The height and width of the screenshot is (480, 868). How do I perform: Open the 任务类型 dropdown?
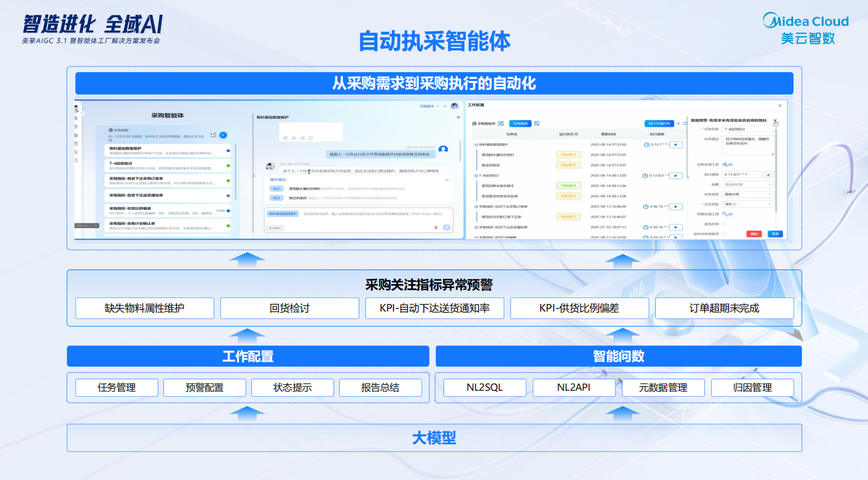pyautogui.click(x=748, y=194)
